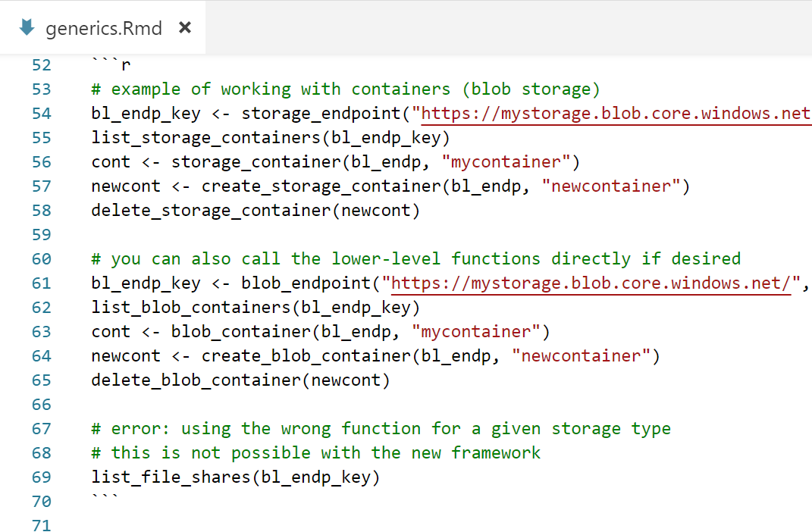
Task: Click the blue download arrow icon on the tab
Action: [26, 28]
